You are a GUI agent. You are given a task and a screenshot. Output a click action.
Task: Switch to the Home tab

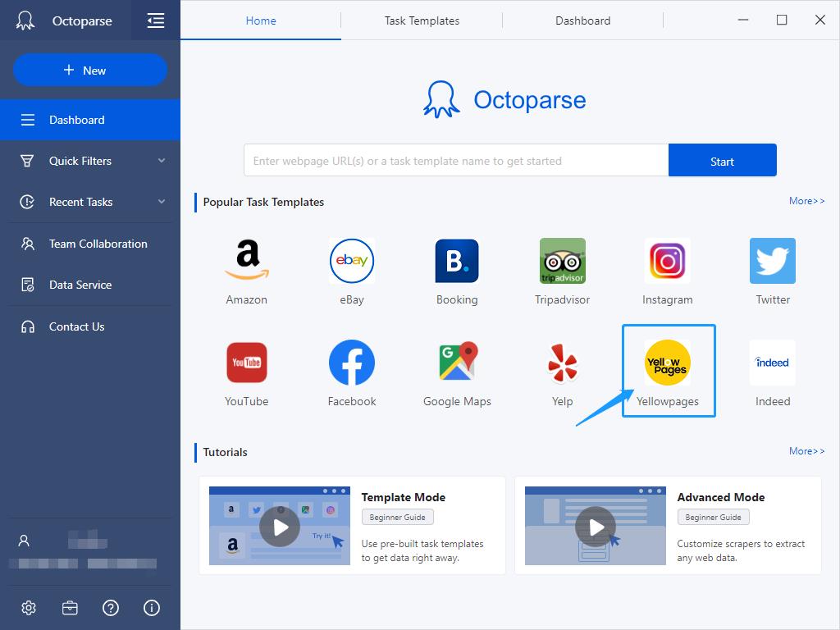point(261,21)
